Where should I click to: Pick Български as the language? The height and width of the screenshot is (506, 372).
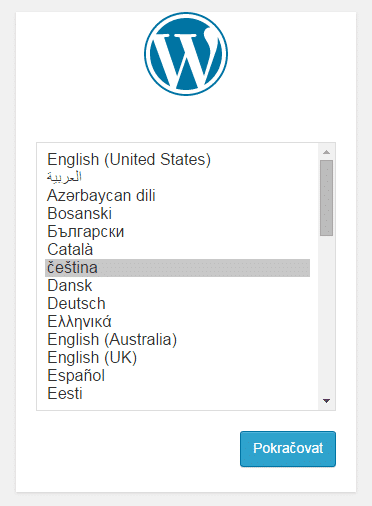pyautogui.click(x=177, y=231)
